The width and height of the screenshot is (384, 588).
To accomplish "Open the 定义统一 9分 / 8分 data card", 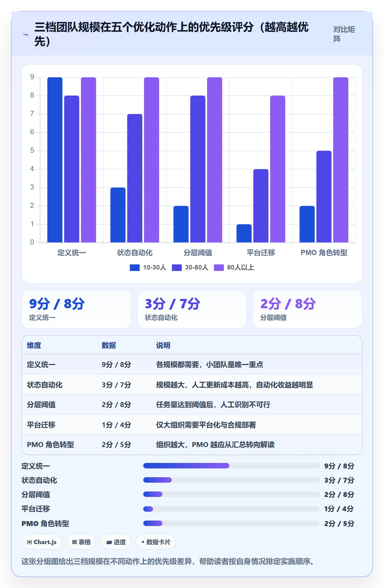I will click(x=77, y=309).
